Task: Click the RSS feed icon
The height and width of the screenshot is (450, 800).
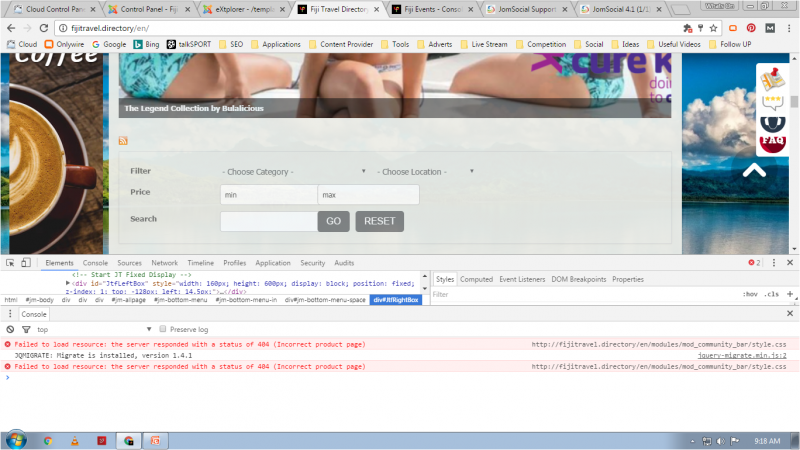Action: tap(123, 141)
